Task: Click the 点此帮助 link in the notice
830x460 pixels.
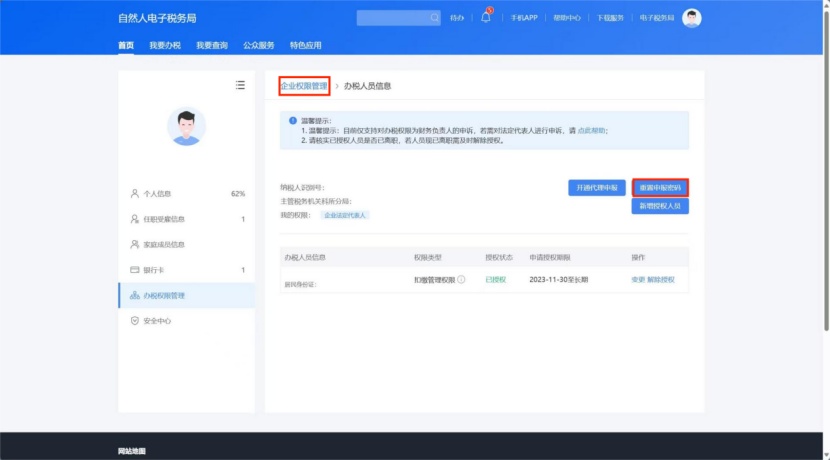Action: click(591, 131)
